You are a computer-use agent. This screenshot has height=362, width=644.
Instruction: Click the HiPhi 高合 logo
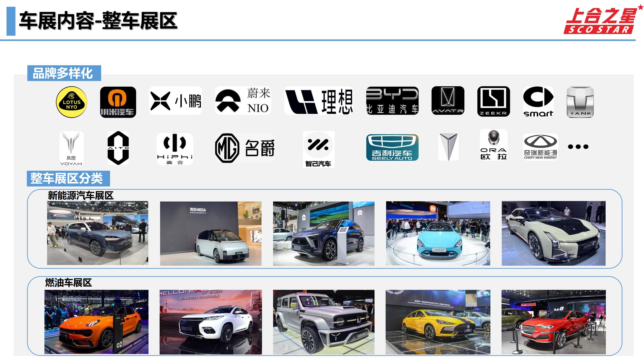[x=175, y=149]
